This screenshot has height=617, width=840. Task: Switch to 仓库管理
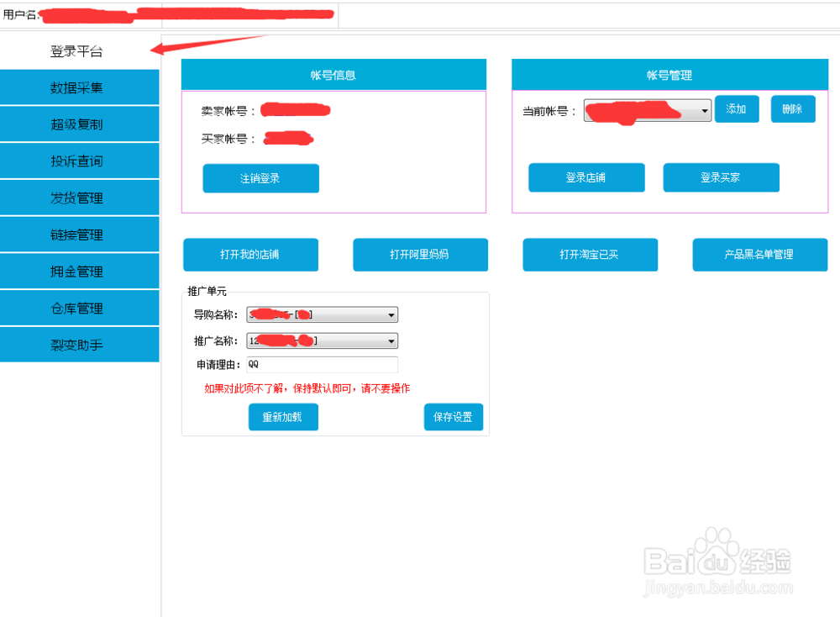80,308
